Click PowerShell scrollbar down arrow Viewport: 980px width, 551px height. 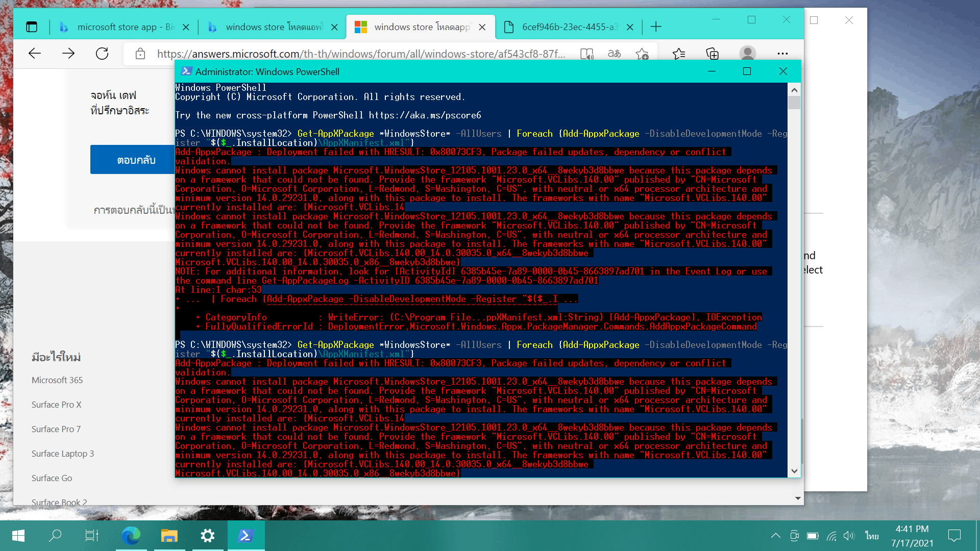coord(794,471)
